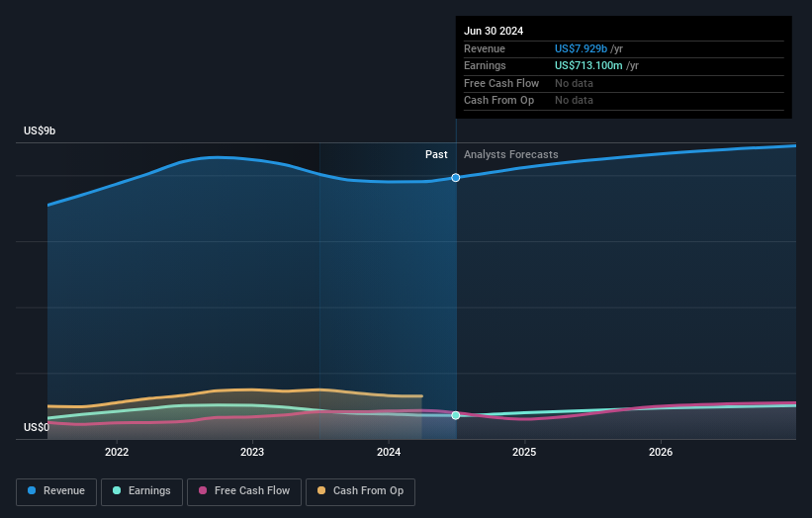Click the 2023 x-axis label
The width and height of the screenshot is (812, 518).
[252, 452]
